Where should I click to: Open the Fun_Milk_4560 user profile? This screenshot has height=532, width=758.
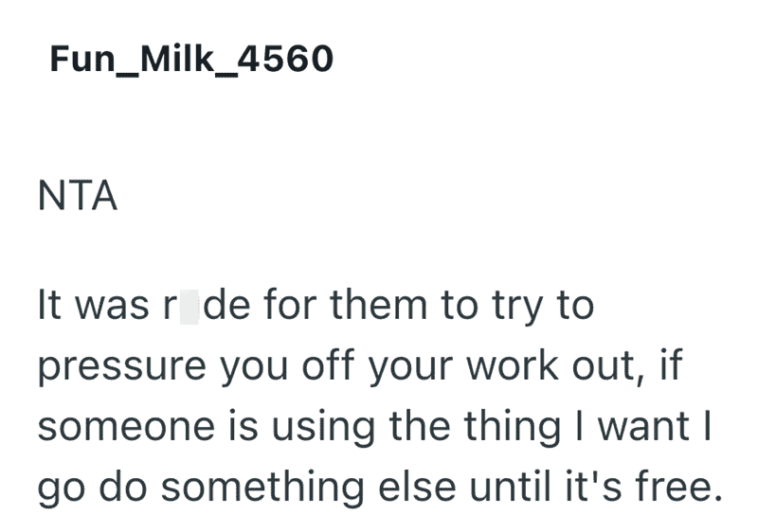click(x=191, y=60)
